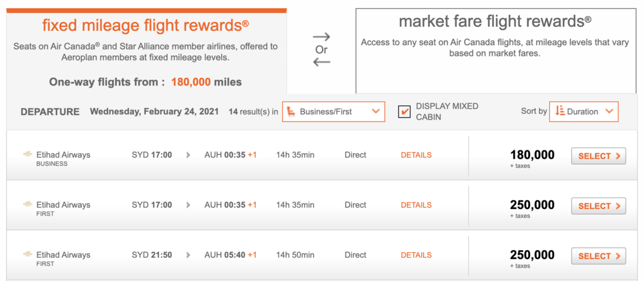Click arrow icon between SYD 17:00 and AUH Business
This screenshot has height=281, width=644.
pyautogui.click(x=188, y=155)
